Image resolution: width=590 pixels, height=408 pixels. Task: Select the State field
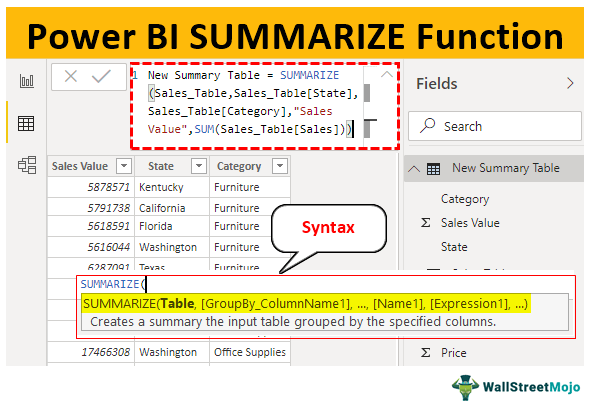pos(454,247)
